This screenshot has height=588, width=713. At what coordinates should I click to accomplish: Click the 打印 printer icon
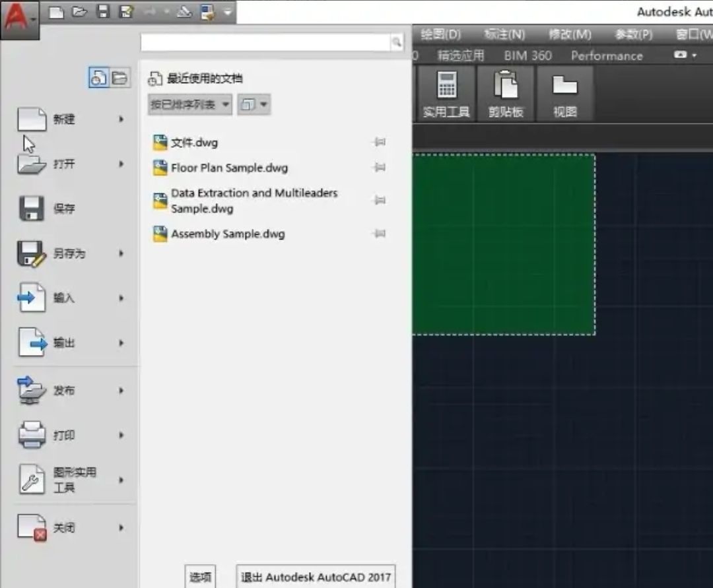pyautogui.click(x=32, y=434)
